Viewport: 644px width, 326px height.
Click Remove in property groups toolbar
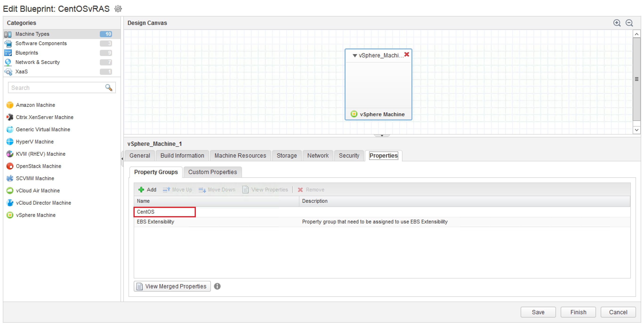(311, 190)
